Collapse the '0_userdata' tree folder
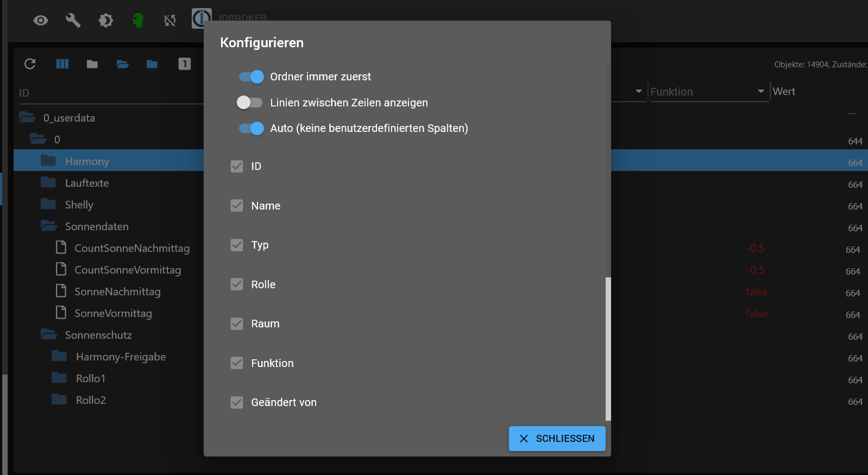868x475 pixels. [x=27, y=118]
